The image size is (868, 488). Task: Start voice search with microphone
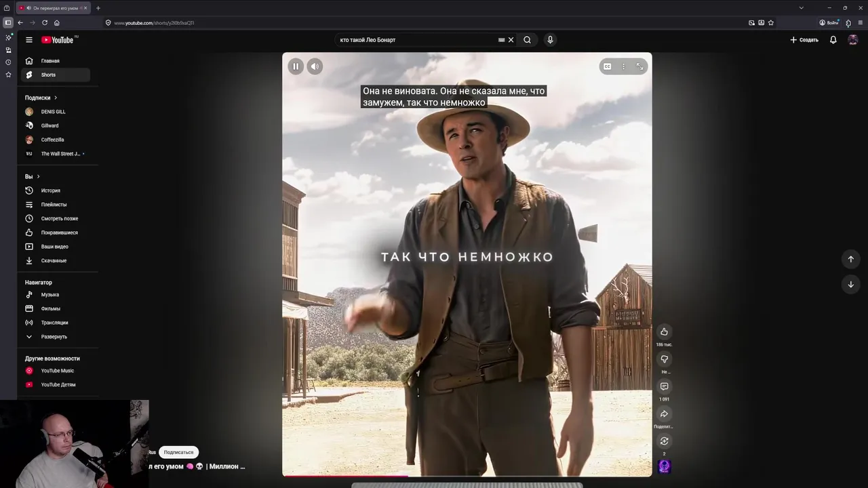click(x=550, y=40)
